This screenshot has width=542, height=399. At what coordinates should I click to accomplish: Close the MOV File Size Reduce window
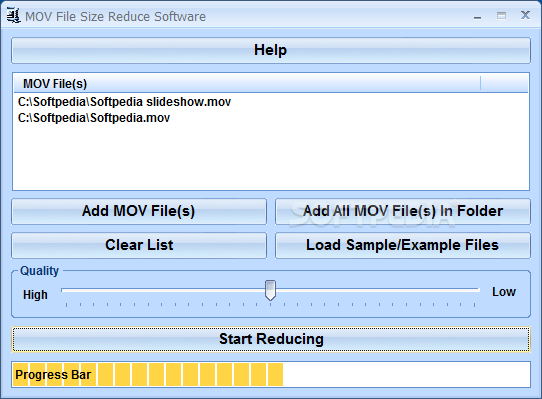[525, 16]
